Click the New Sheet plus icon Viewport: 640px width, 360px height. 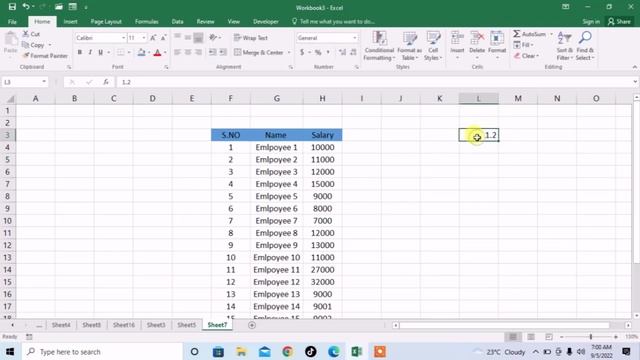coord(252,325)
